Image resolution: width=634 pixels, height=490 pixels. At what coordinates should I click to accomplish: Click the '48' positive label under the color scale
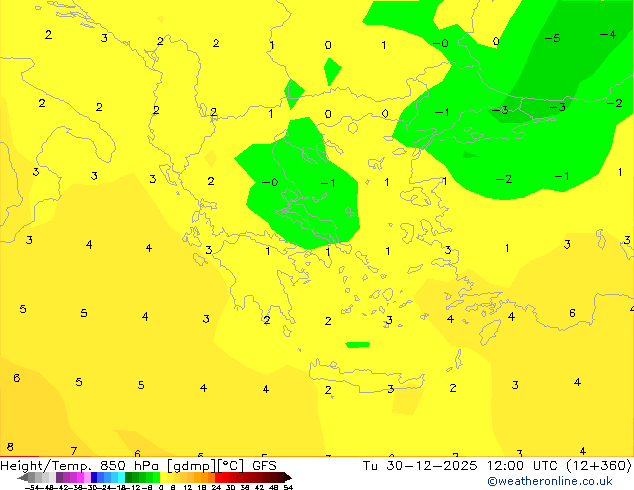(274, 487)
